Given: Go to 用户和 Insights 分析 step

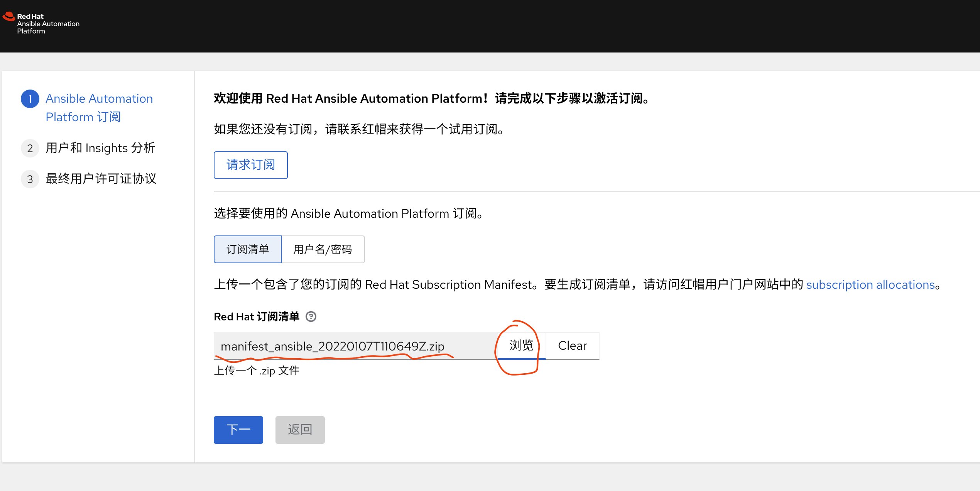Looking at the screenshot, I should 100,148.
